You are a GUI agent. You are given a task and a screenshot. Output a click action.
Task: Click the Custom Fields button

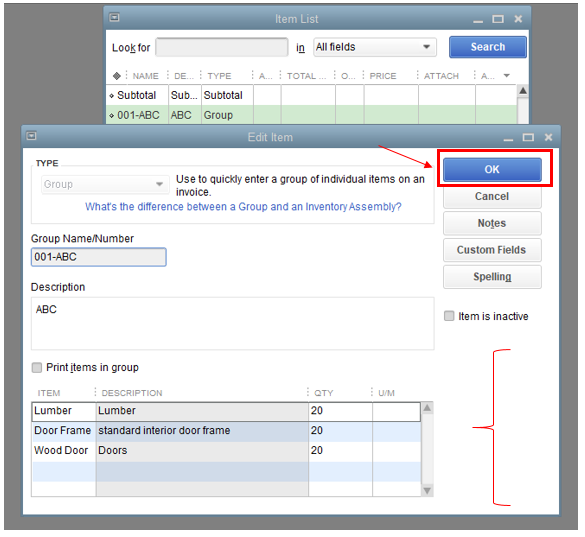click(492, 250)
